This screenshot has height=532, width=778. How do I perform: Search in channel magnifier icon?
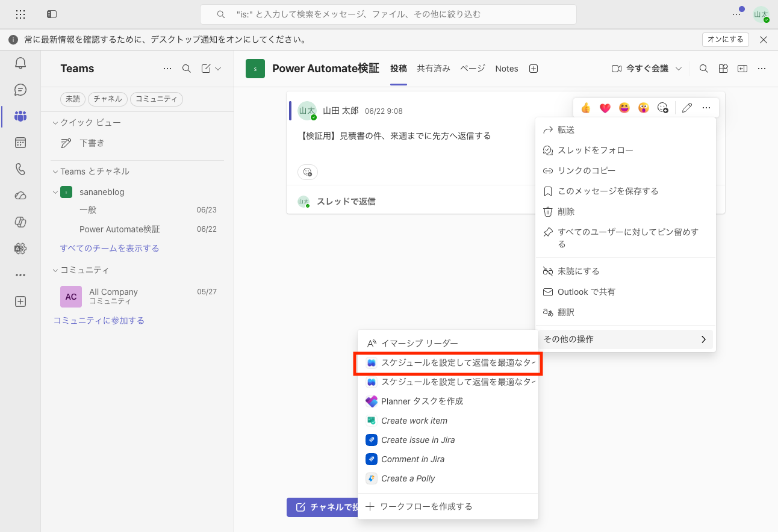point(703,69)
